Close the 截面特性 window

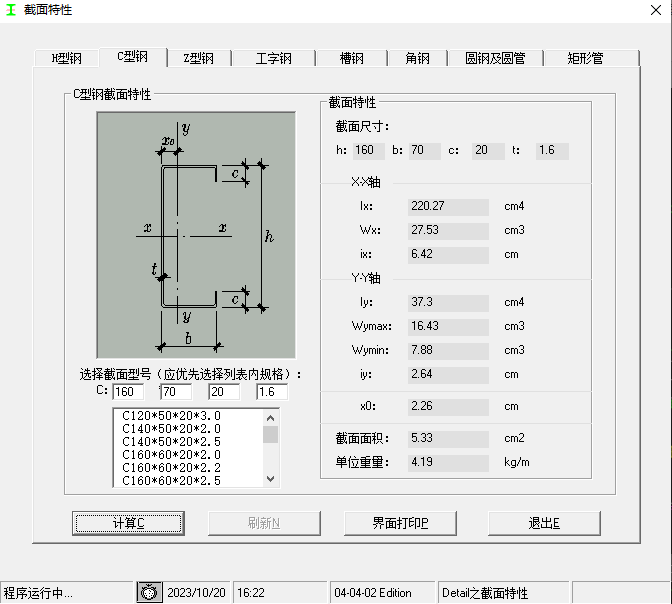656,10
